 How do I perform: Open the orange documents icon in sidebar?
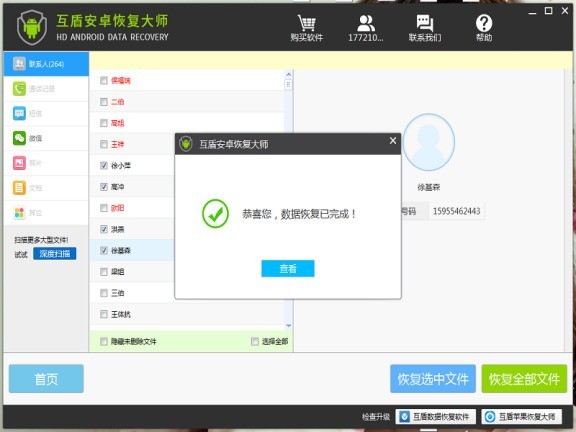coord(19,188)
